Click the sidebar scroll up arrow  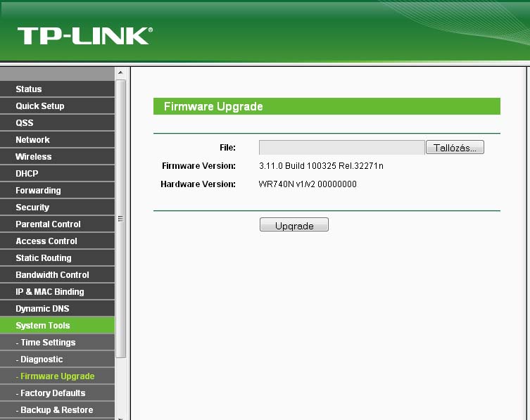(120, 72)
